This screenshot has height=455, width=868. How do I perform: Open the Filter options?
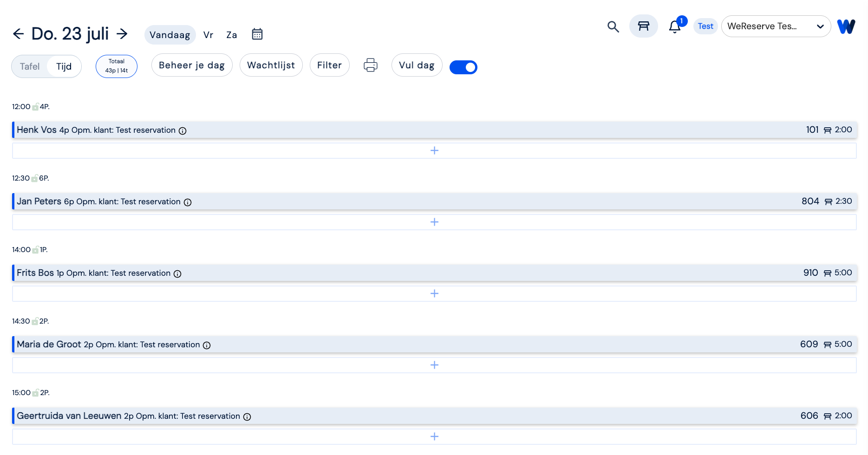330,65
